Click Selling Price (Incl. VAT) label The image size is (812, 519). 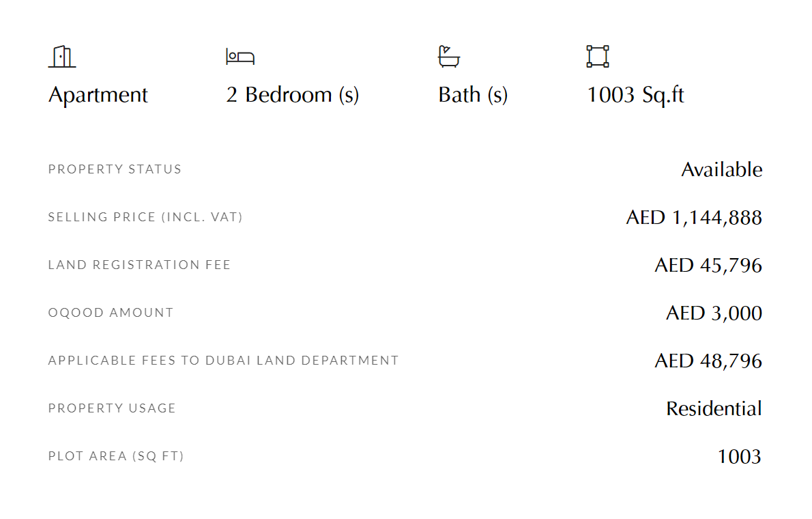[145, 216]
